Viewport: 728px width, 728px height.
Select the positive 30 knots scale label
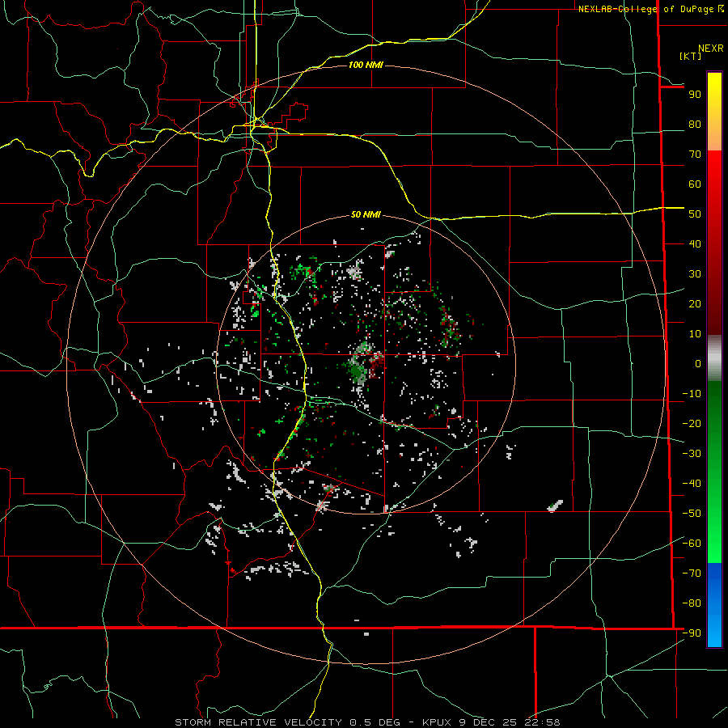pos(695,274)
